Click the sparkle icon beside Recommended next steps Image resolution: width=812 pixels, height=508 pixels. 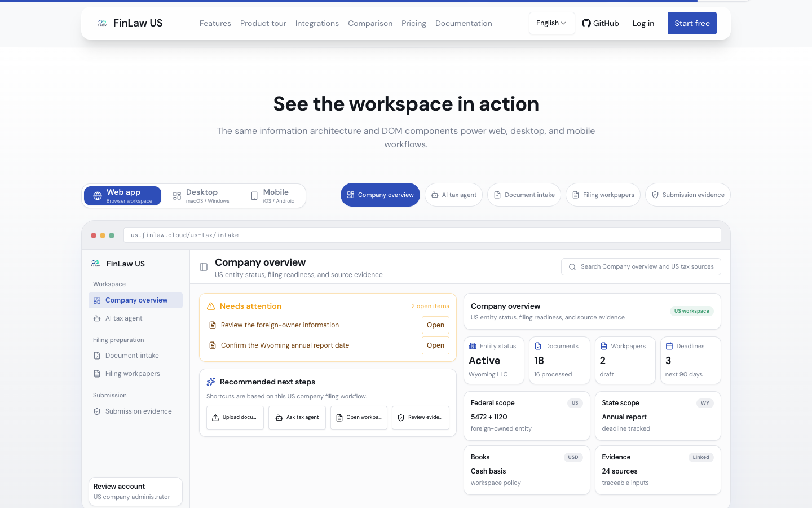click(x=211, y=382)
